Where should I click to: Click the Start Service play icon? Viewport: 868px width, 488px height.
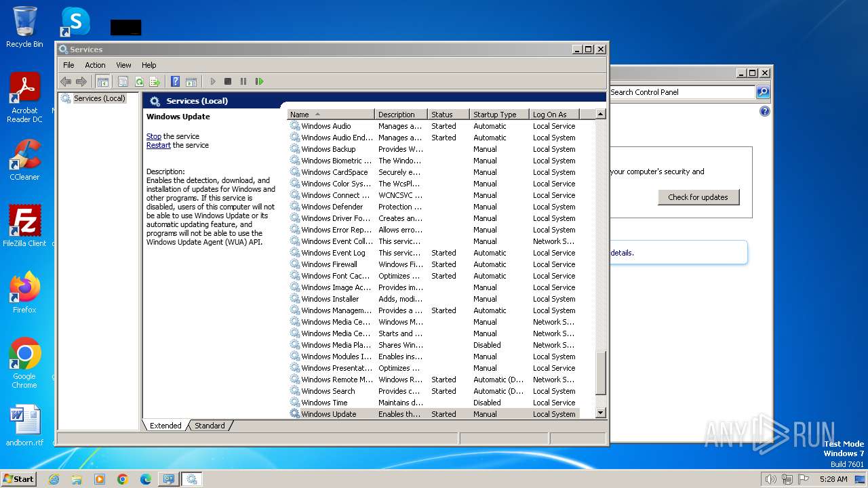coord(212,81)
